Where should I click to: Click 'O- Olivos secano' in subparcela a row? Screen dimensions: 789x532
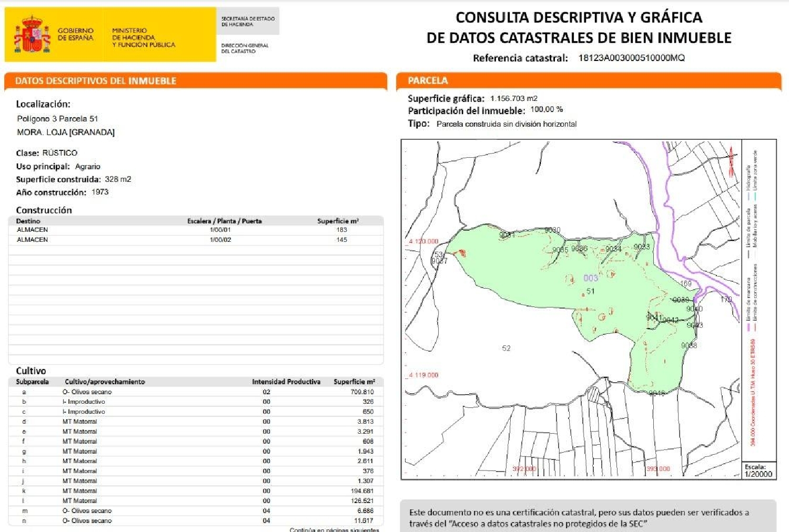click(x=87, y=392)
